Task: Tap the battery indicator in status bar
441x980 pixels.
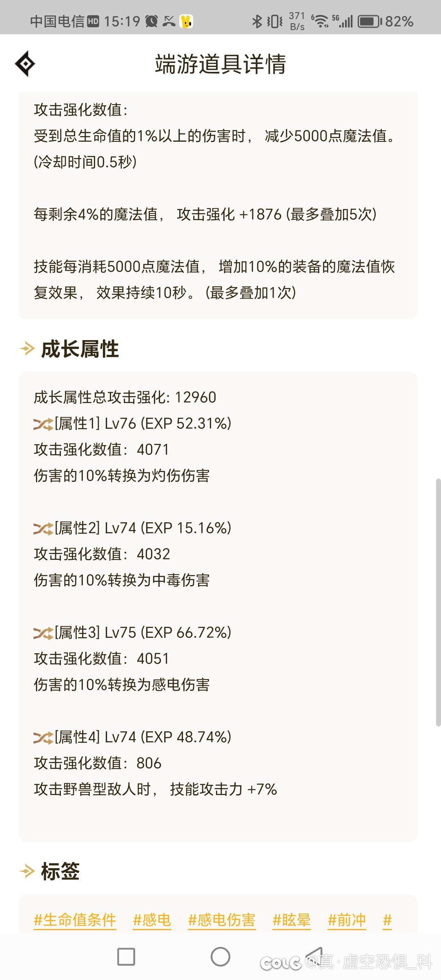Action: pyautogui.click(x=370, y=21)
